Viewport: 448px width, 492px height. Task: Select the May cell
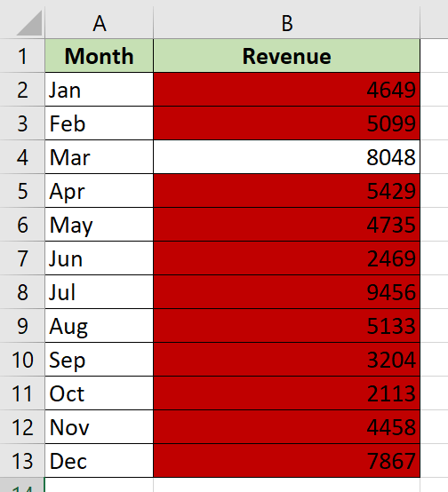click(x=100, y=225)
